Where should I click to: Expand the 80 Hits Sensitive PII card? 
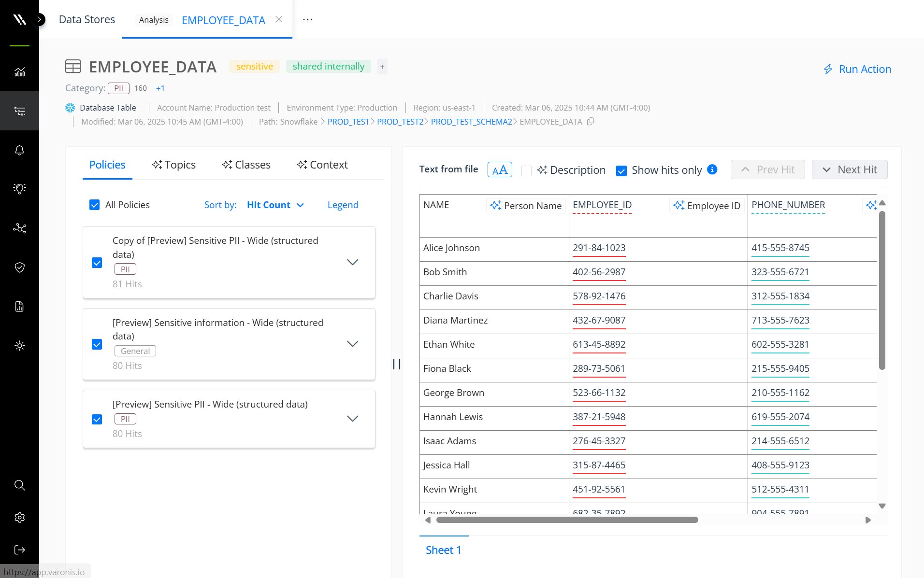click(x=353, y=419)
